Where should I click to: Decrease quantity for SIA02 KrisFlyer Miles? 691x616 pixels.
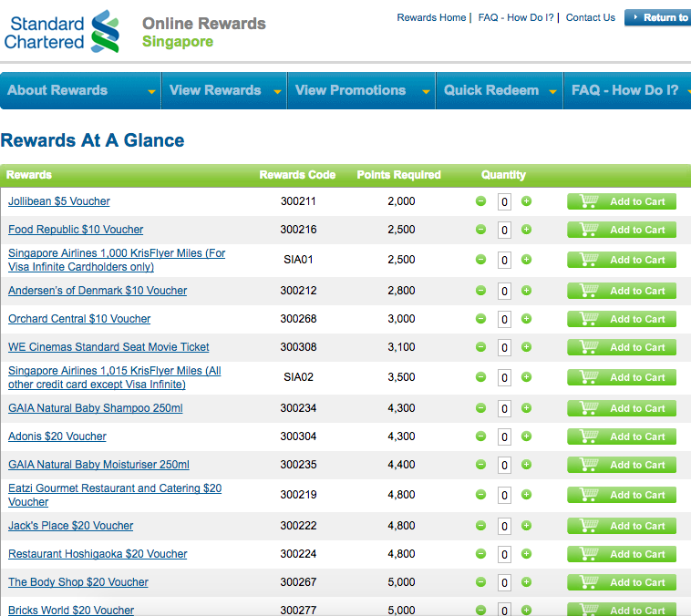point(480,377)
